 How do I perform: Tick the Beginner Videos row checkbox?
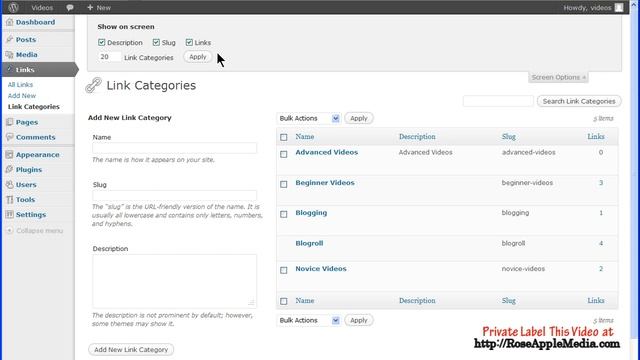click(284, 184)
